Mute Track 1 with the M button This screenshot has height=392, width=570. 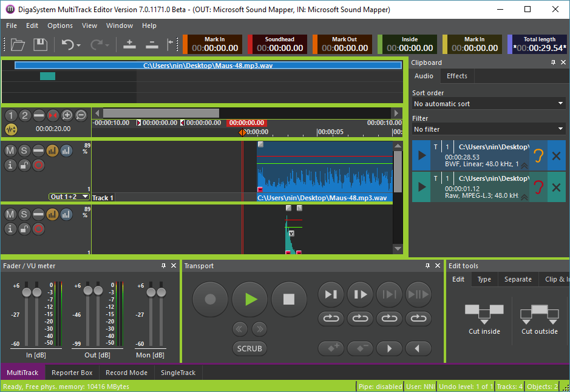10,150
